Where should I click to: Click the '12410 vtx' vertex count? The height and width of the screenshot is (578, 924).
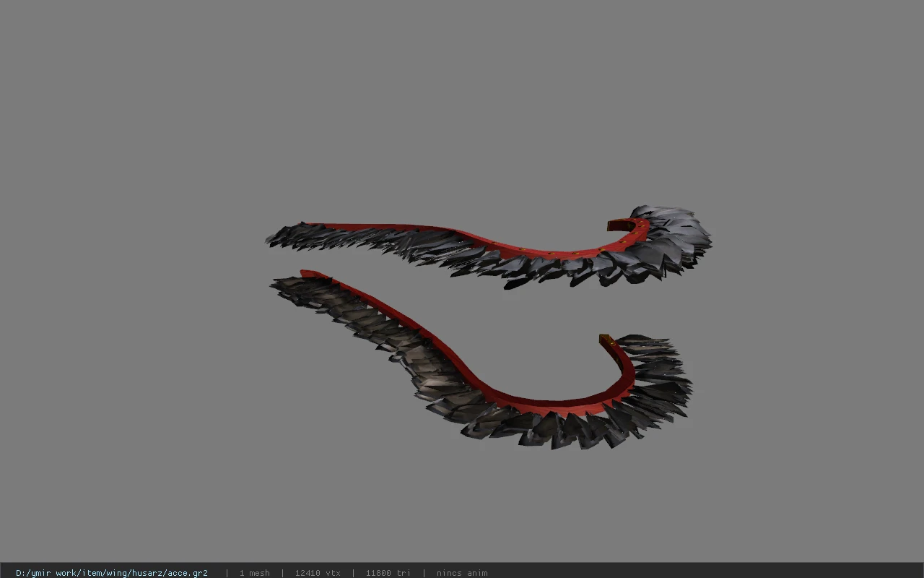318,573
